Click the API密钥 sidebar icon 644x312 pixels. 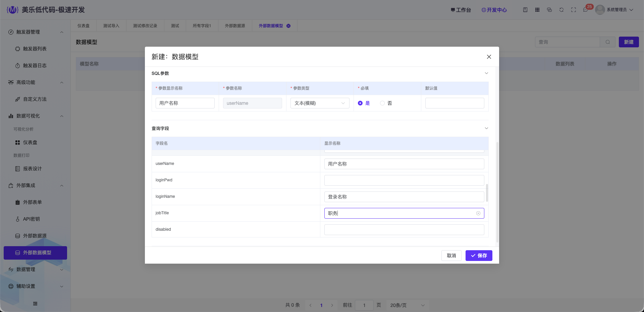pyautogui.click(x=18, y=219)
